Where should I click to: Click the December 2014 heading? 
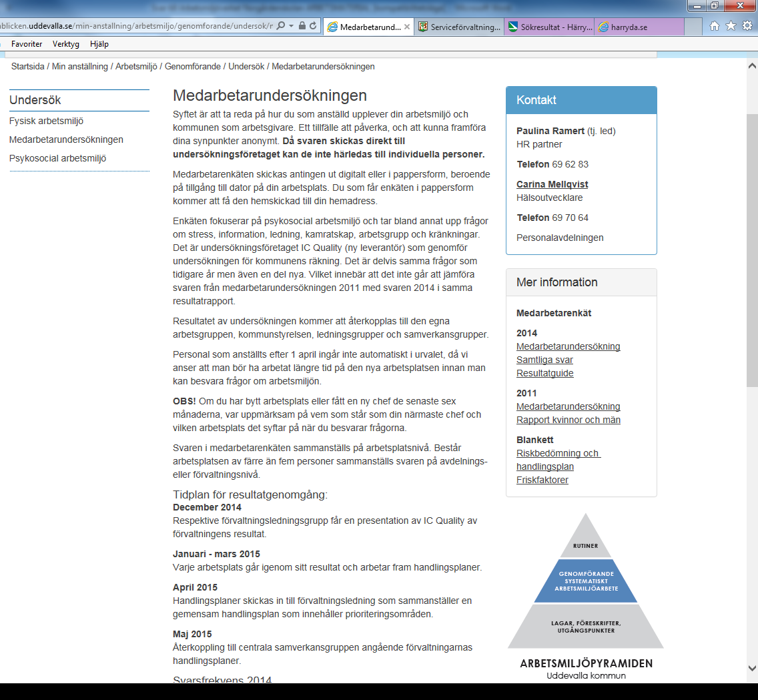[207, 508]
